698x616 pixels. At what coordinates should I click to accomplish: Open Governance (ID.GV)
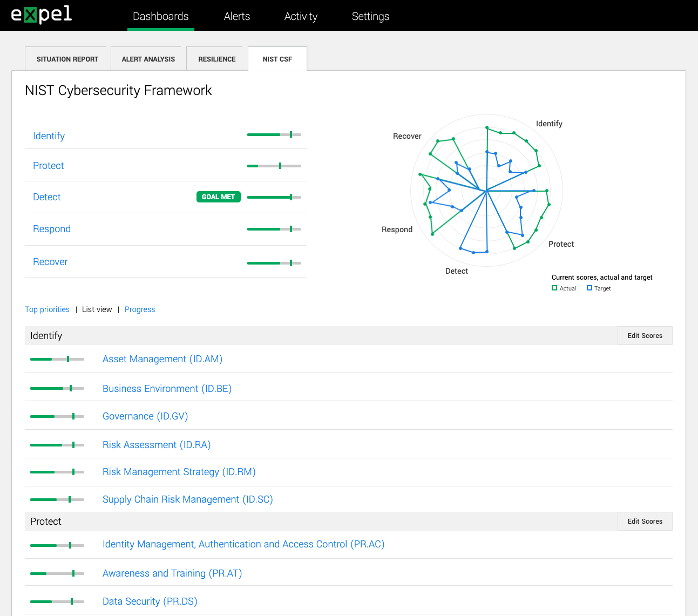[x=145, y=416]
